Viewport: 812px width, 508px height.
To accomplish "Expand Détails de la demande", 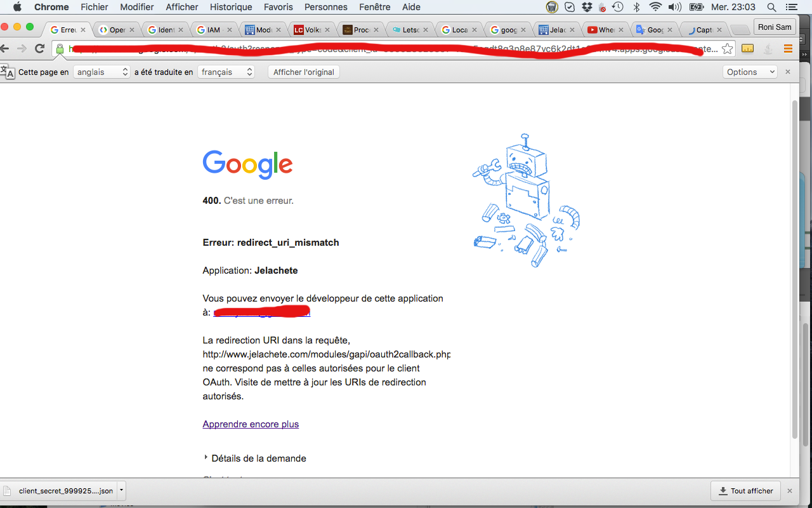I will click(x=254, y=458).
